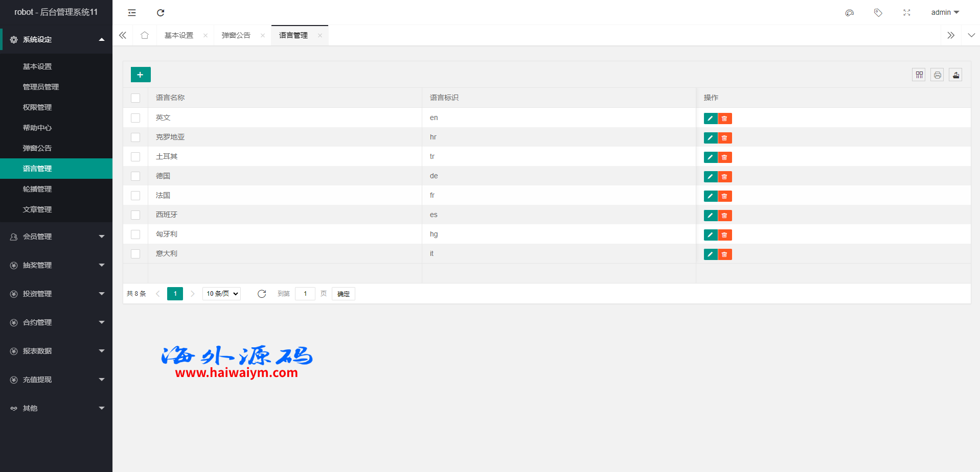
Task: Refresh the page using top refresh icon
Action: coord(161,13)
